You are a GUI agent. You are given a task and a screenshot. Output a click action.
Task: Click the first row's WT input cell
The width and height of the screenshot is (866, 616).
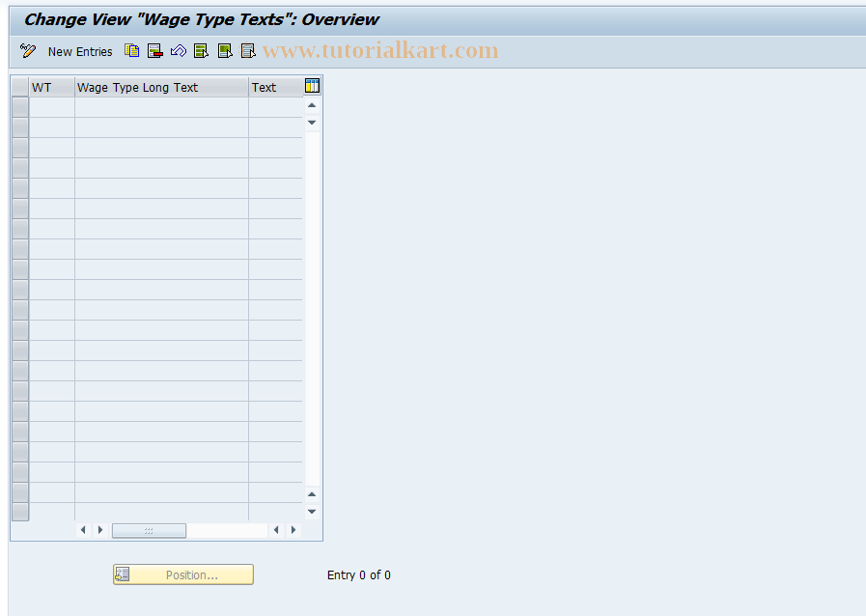[x=52, y=107]
